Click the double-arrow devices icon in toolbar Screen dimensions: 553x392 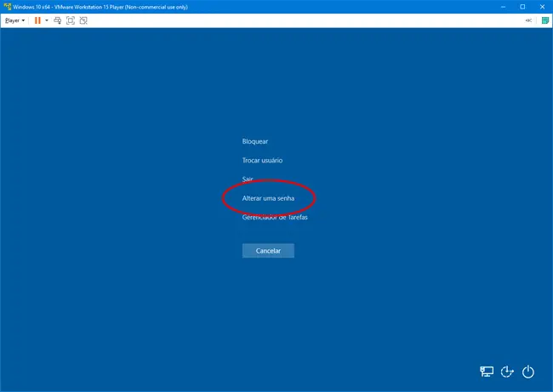528,20
